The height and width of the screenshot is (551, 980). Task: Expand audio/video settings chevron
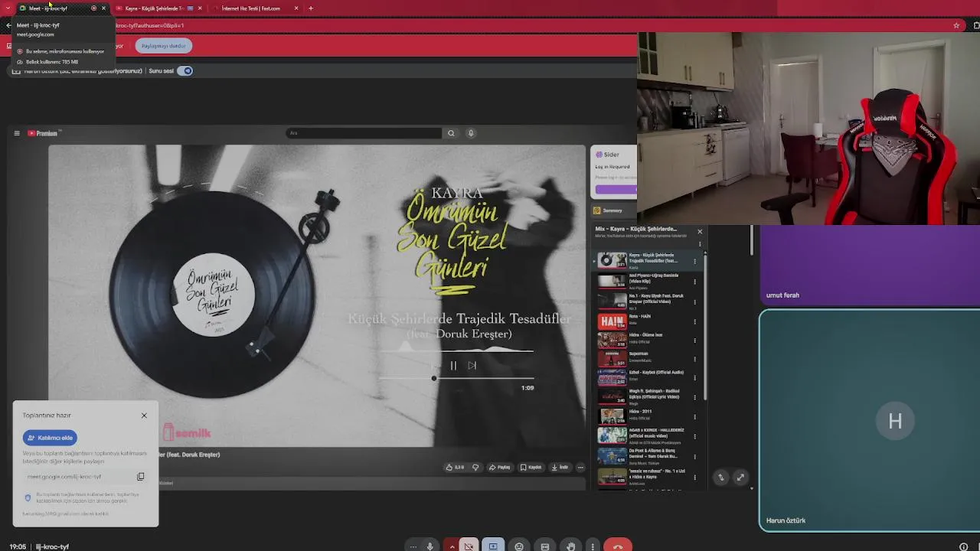pos(452,546)
